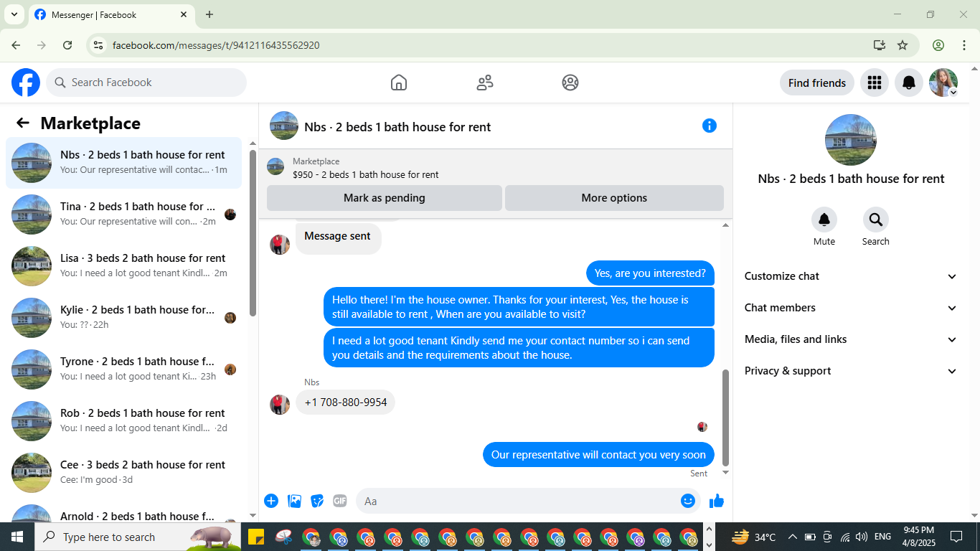Search within the conversation
The height and width of the screenshot is (551, 980).
[x=876, y=220]
